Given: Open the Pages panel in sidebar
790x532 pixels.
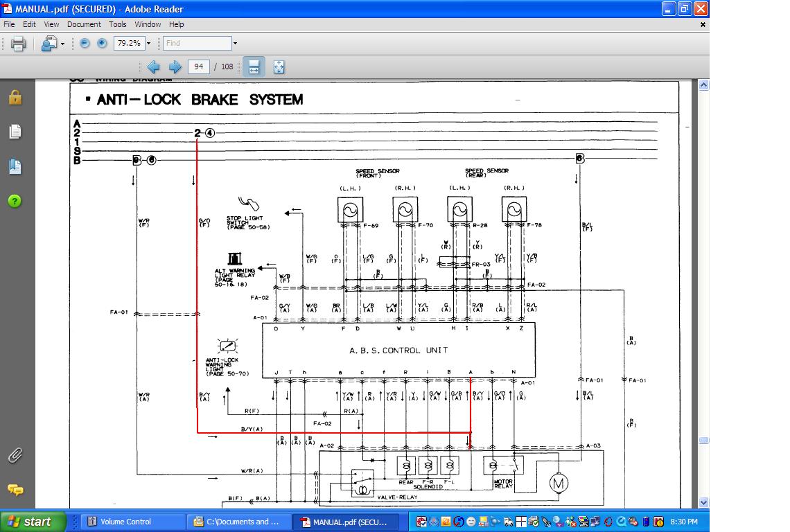Looking at the screenshot, I should [15, 132].
